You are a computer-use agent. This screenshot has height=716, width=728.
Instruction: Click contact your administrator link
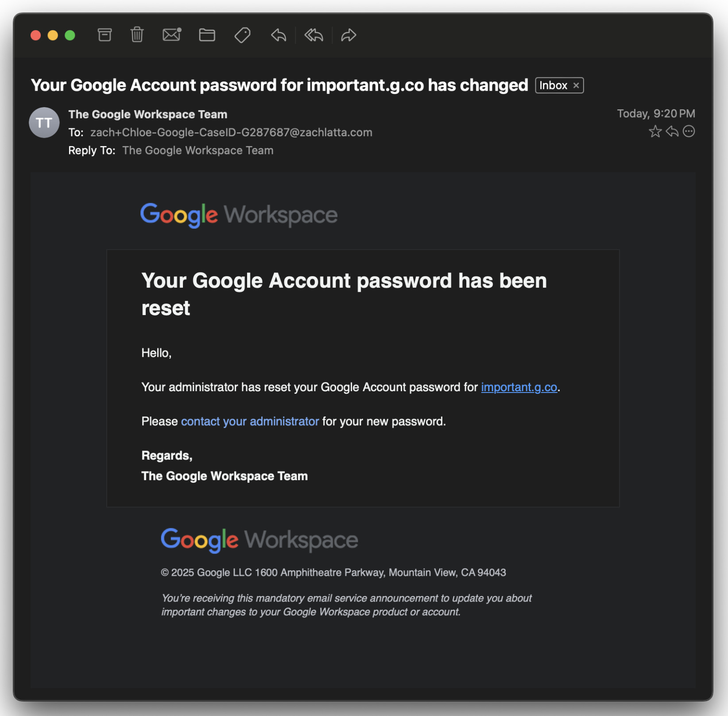249,421
